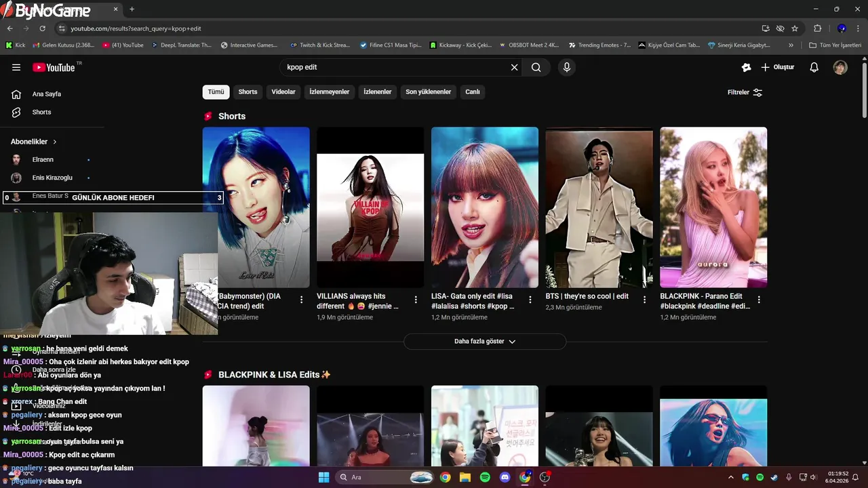Viewport: 868px width, 488px height.
Task: Open the browser extensions puzzle icon
Action: 817,28
